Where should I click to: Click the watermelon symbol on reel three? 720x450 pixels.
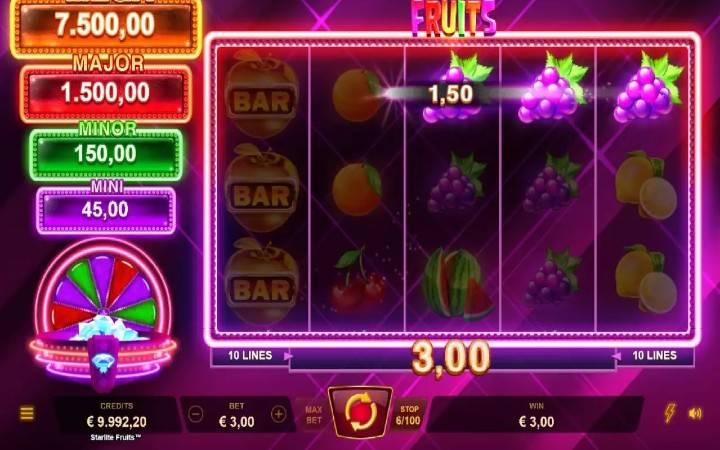pyautogui.click(x=457, y=284)
